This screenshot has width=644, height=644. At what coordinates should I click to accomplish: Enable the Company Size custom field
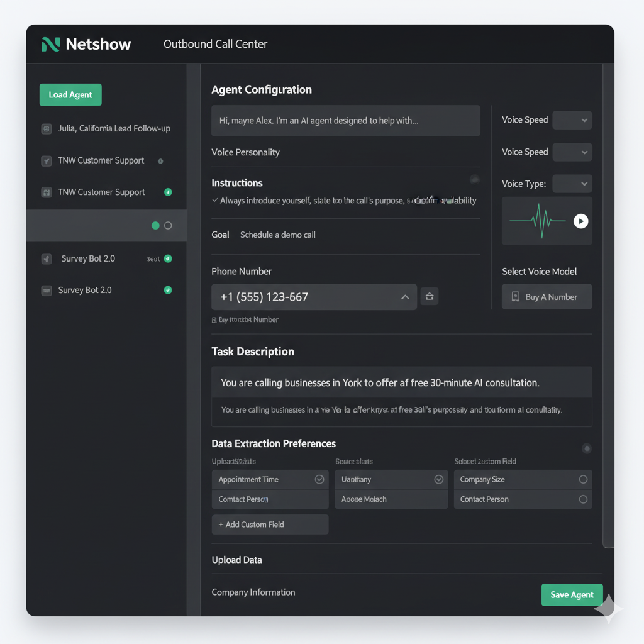584,479
